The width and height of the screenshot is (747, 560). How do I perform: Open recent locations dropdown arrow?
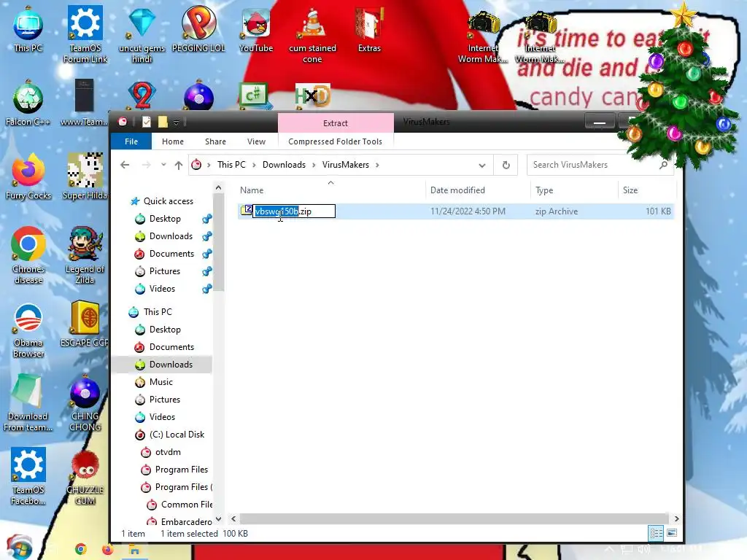pos(163,165)
